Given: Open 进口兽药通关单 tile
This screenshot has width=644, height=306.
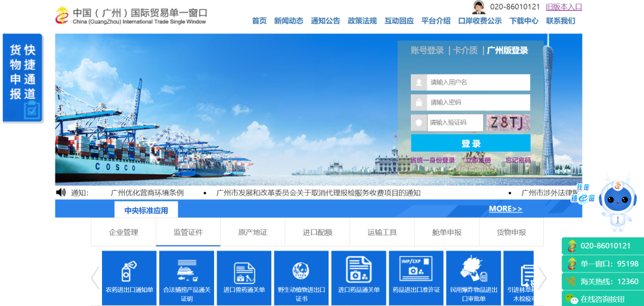Looking at the screenshot, I should 244,278.
